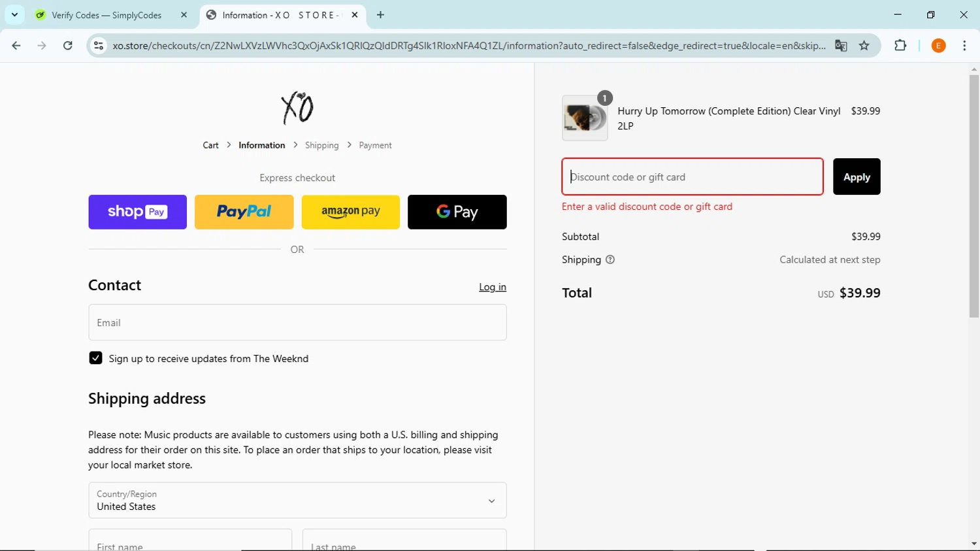Open the orange profile avatar
The image size is (980, 551).
[938, 46]
